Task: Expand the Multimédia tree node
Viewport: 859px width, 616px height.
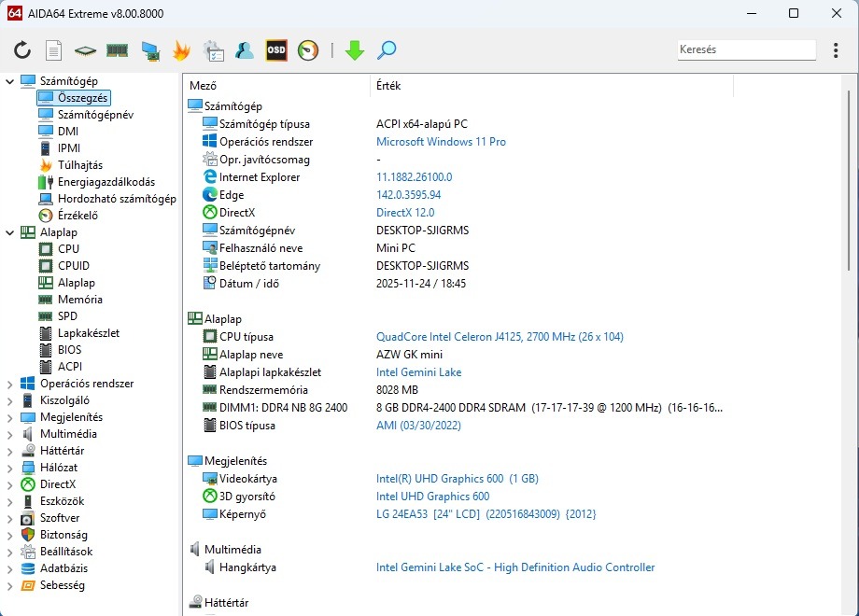Action: (x=10, y=435)
